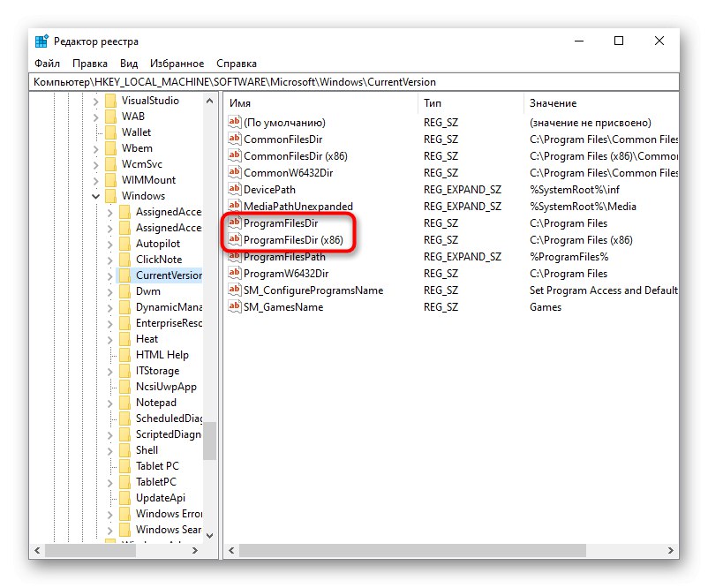The width and height of the screenshot is (708, 588).
Task: Click the ab icon of DevicePath
Action: tap(234, 189)
